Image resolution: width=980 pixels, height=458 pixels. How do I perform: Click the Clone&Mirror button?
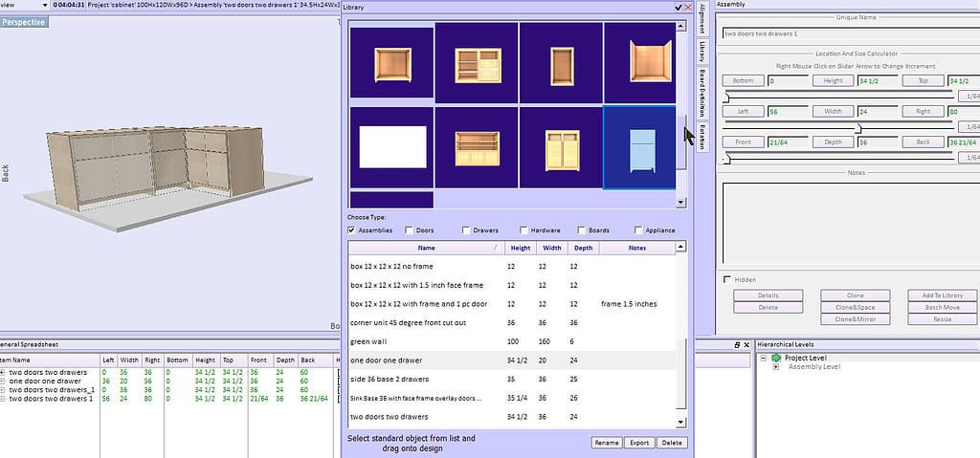click(x=855, y=319)
